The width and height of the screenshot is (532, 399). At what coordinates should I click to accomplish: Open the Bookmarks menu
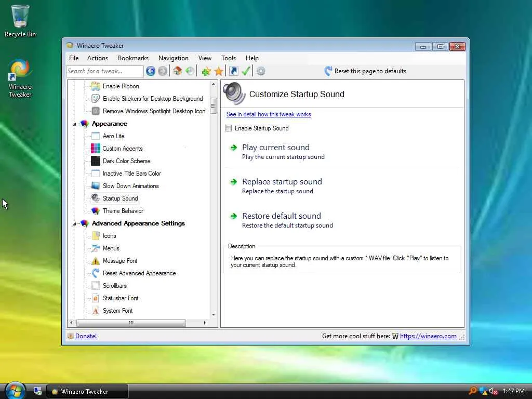[133, 58]
